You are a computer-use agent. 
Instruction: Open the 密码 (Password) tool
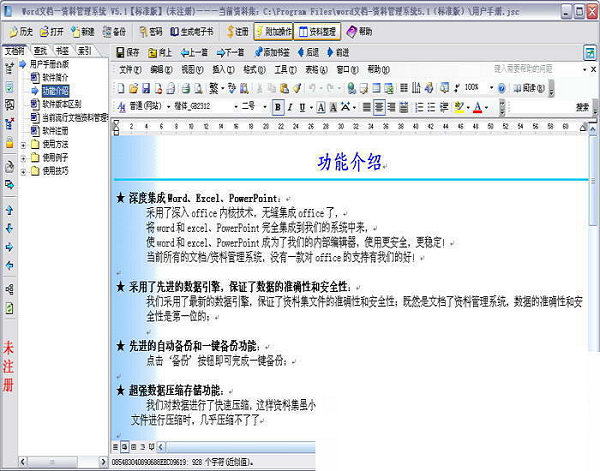tap(151, 32)
